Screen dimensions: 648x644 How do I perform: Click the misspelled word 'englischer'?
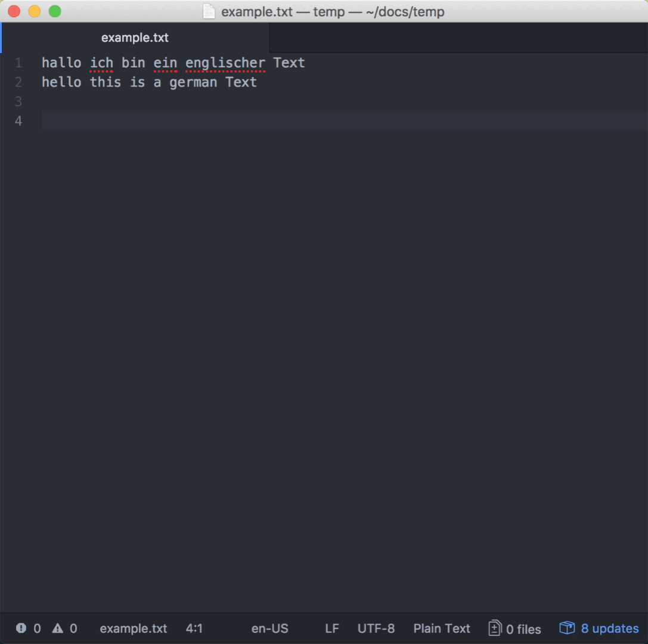point(225,63)
